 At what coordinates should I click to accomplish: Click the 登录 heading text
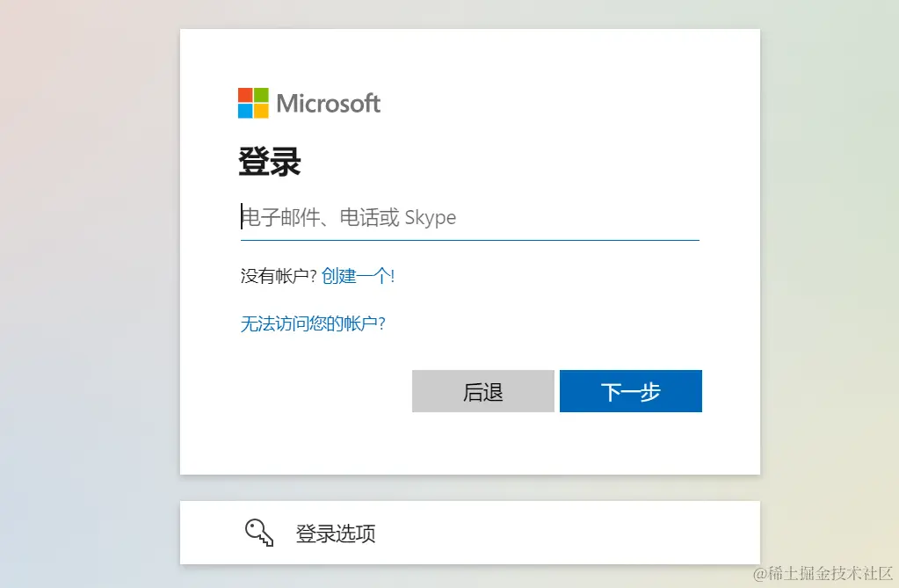269,162
